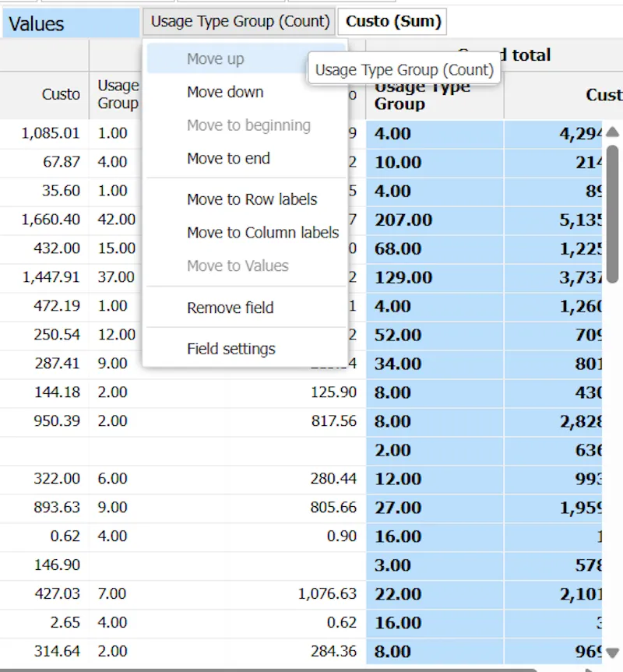Screen dimensions: 623x672
Task: Select the cell with value 314.64
Action: 44,652
